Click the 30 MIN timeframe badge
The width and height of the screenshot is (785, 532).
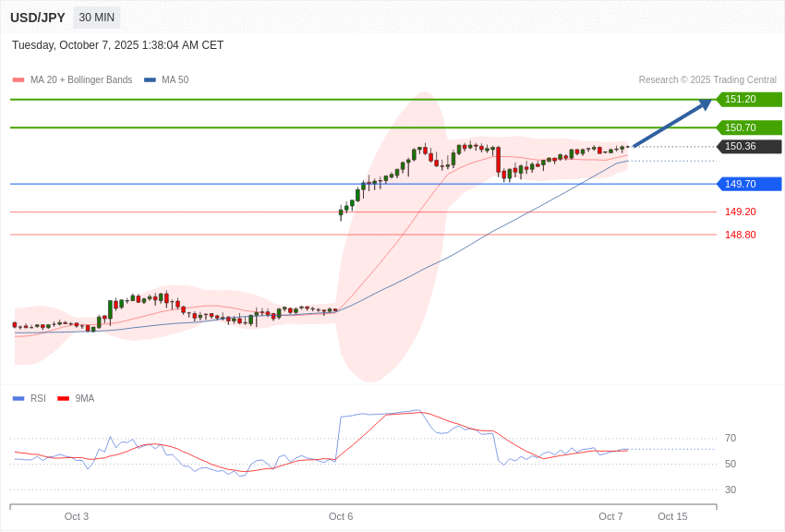point(97,18)
